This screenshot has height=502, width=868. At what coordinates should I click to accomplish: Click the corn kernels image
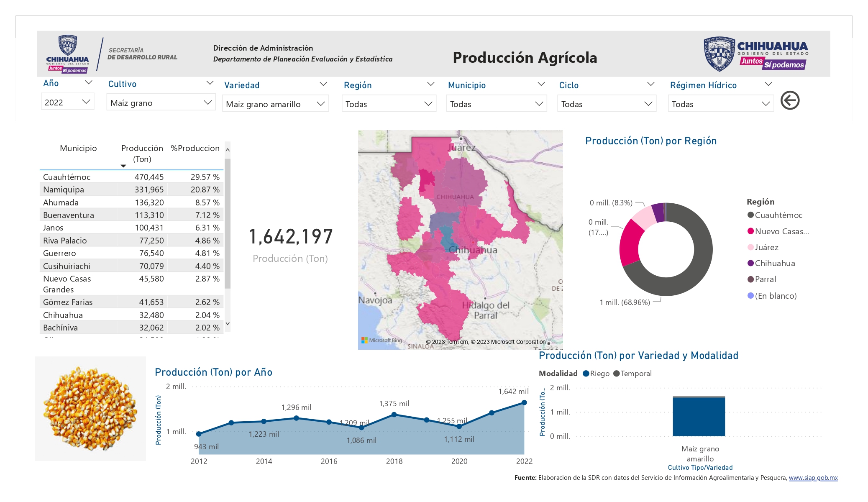pyautogui.click(x=90, y=409)
